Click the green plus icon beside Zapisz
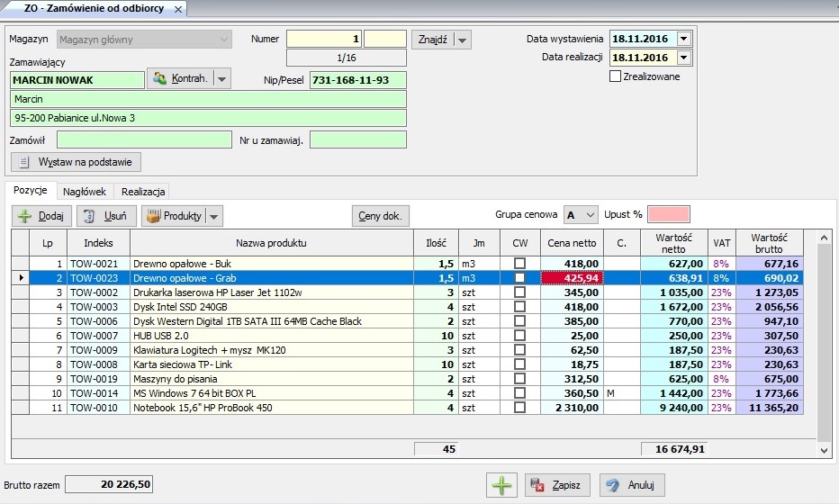Screen dimensions: 839x504 501,485
